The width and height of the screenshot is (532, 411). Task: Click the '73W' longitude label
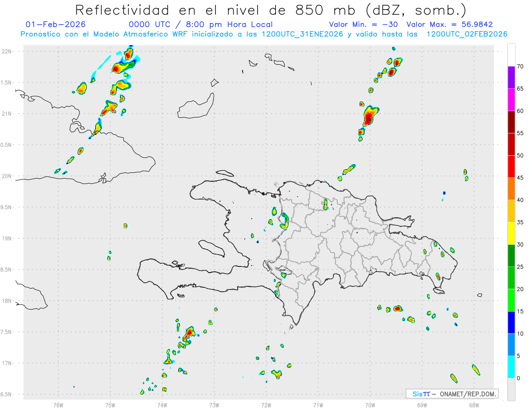[214, 405]
